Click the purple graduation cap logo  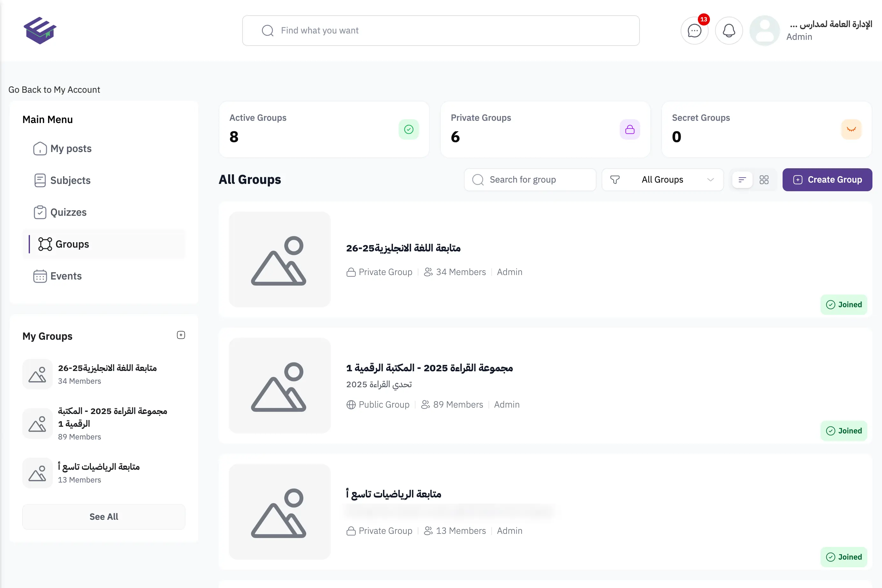click(40, 30)
